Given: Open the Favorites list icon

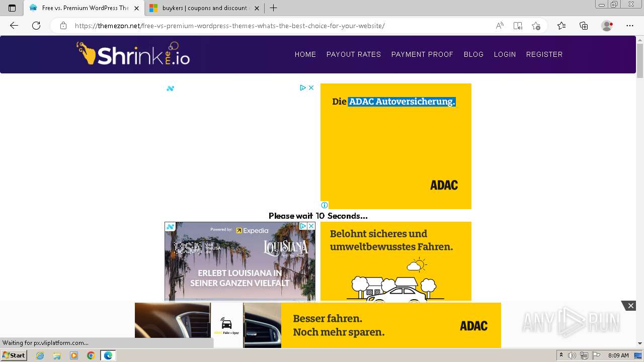Looking at the screenshot, I should tap(561, 26).
